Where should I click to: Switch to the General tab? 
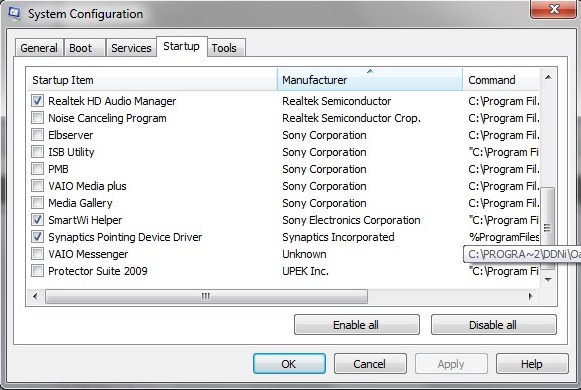pos(39,48)
